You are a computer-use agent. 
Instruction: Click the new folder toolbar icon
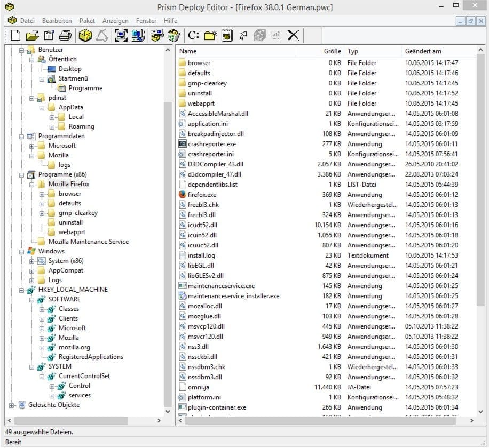(x=209, y=35)
